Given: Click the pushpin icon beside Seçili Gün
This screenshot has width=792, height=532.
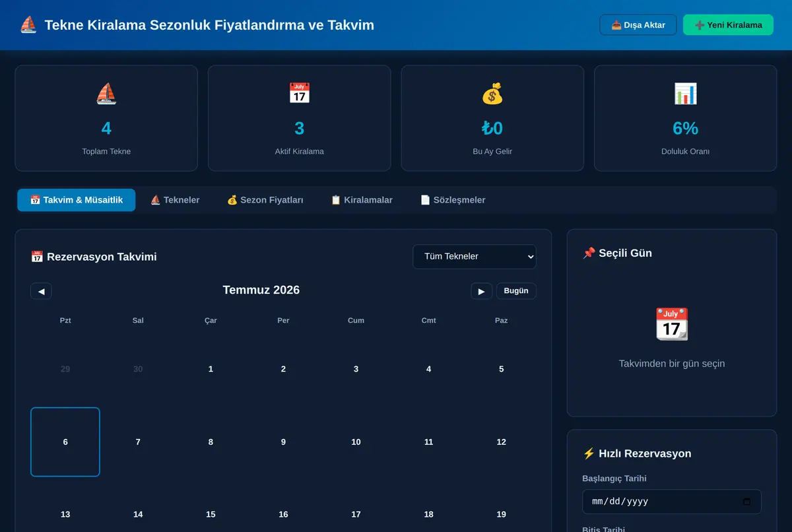Looking at the screenshot, I should click(x=589, y=253).
